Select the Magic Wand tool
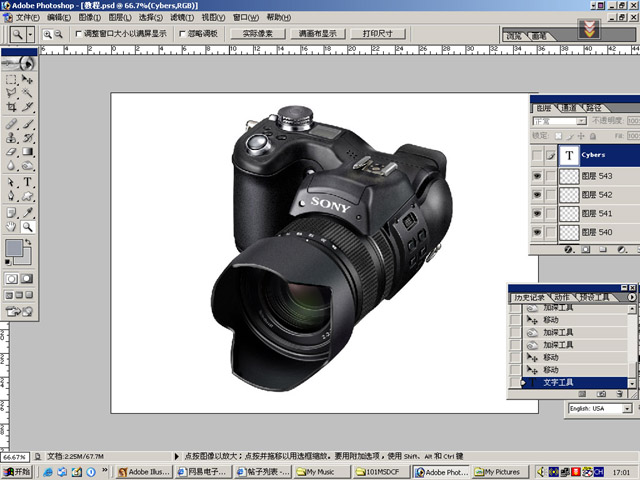The image size is (640, 480). click(27, 93)
